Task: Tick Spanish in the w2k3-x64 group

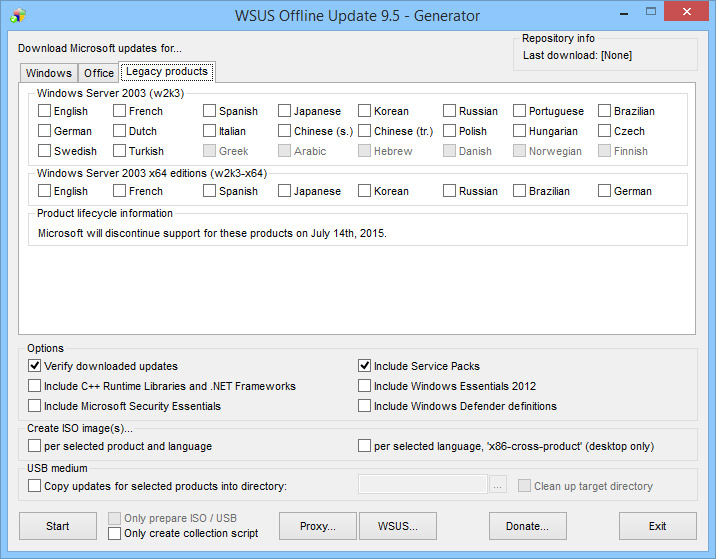Action: pyautogui.click(x=209, y=191)
